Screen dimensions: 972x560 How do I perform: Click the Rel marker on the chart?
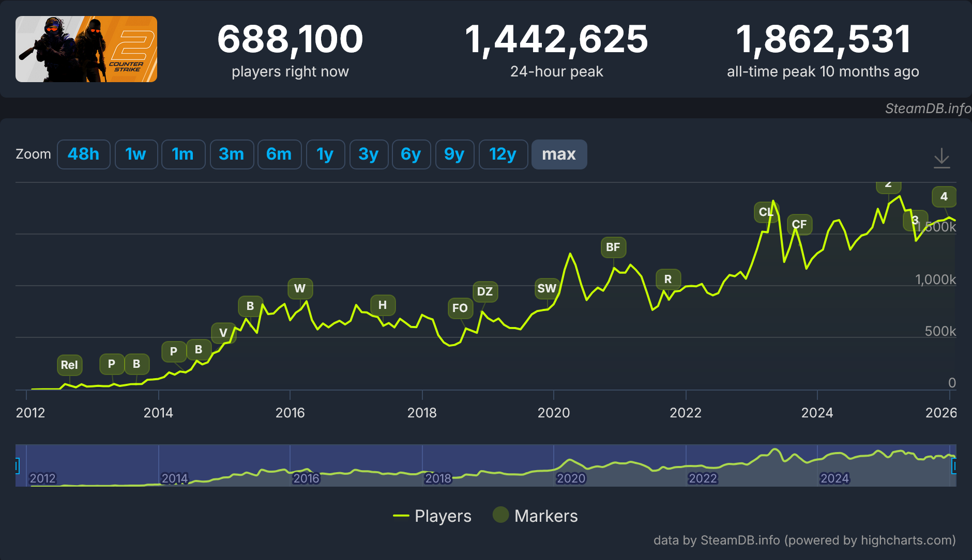point(69,365)
